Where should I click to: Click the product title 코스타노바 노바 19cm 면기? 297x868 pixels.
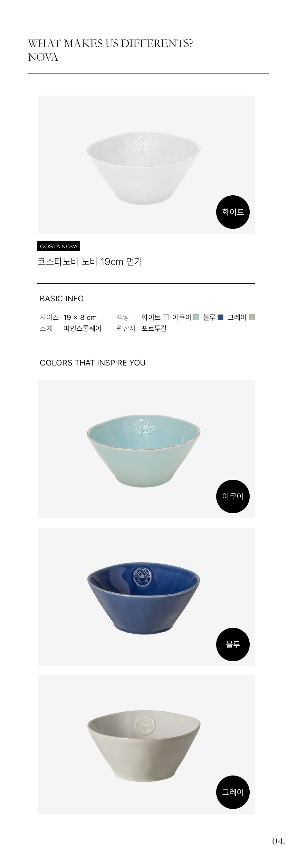90,262
